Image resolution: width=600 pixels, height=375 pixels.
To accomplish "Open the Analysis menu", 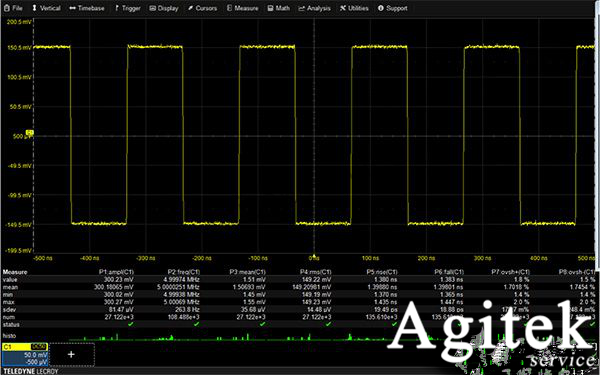I will coord(315,8).
